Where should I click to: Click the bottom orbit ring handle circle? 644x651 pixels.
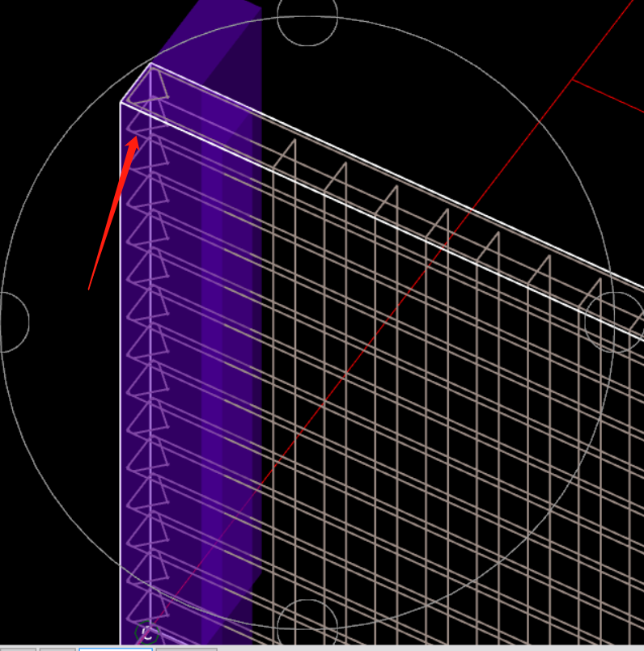[307, 628]
